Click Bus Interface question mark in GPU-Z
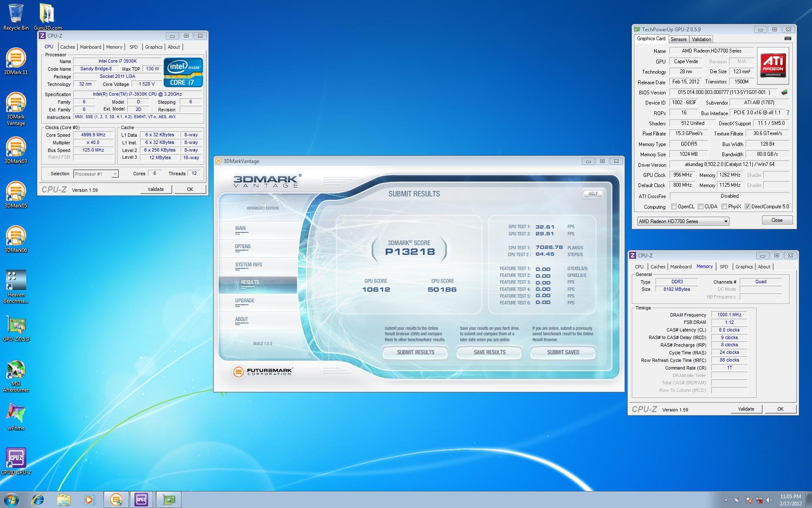812x508 pixels. pos(788,113)
